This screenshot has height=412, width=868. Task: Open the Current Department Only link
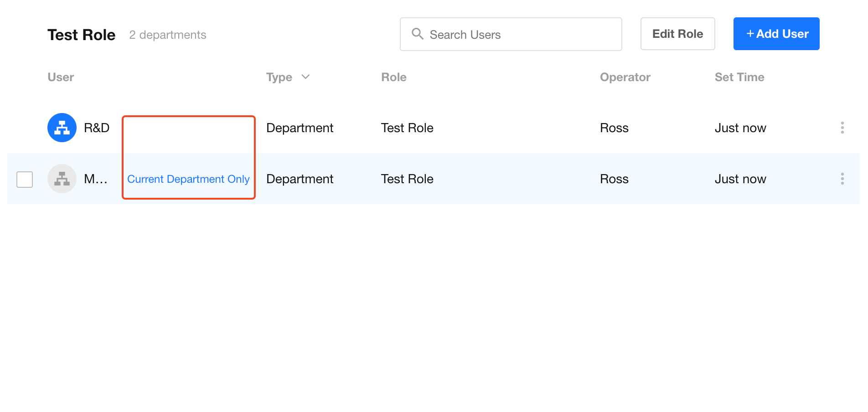coord(188,179)
